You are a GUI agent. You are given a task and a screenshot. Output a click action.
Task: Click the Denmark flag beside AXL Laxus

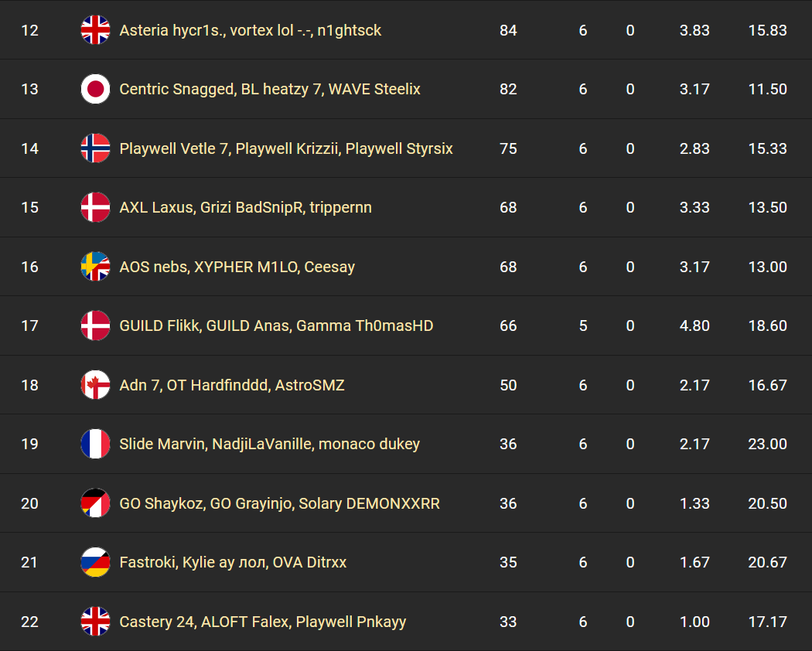pyautogui.click(x=95, y=207)
